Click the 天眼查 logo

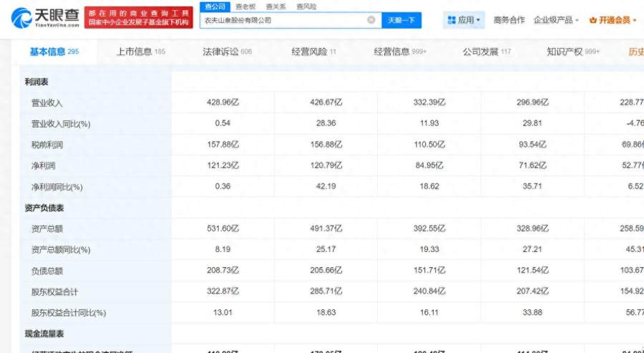41,18
